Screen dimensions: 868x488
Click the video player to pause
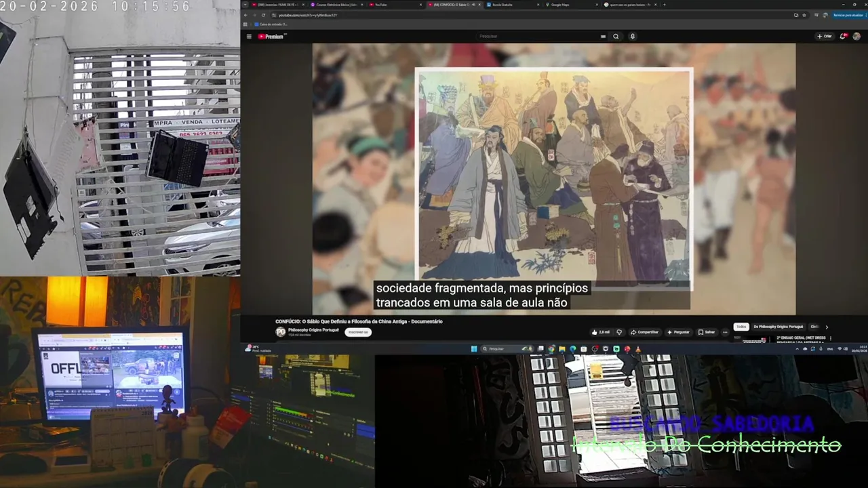pyautogui.click(x=553, y=179)
